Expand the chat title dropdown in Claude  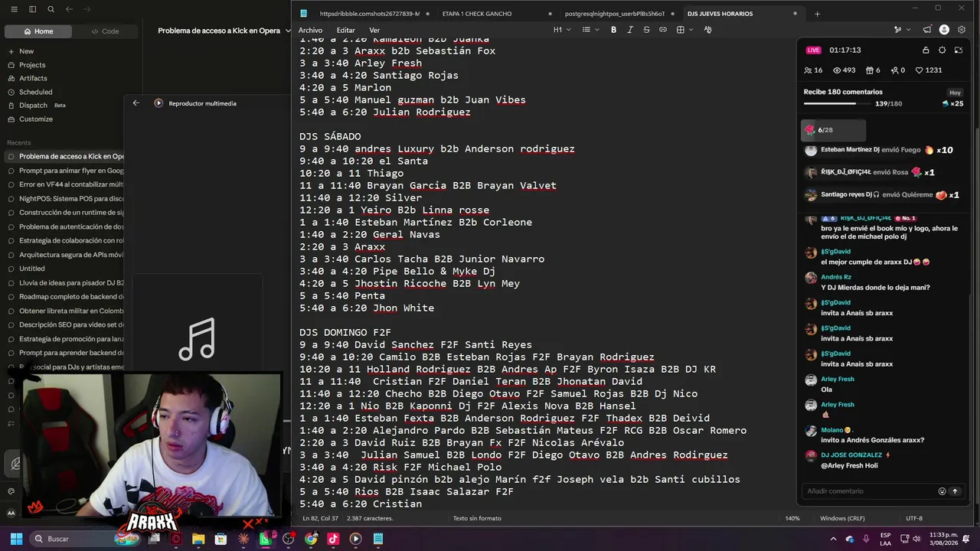288,31
